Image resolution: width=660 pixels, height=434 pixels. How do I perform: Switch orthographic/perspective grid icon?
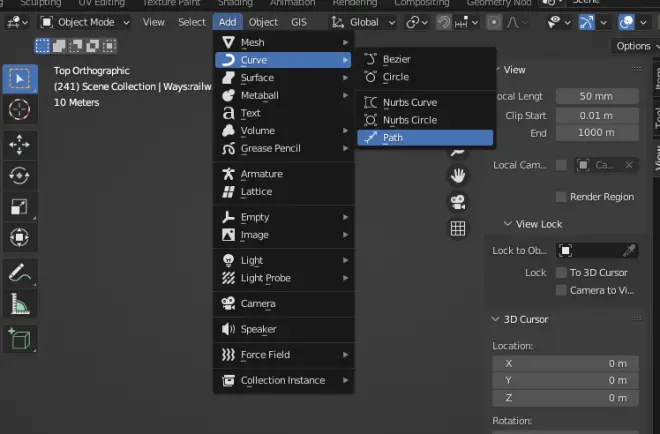458,229
